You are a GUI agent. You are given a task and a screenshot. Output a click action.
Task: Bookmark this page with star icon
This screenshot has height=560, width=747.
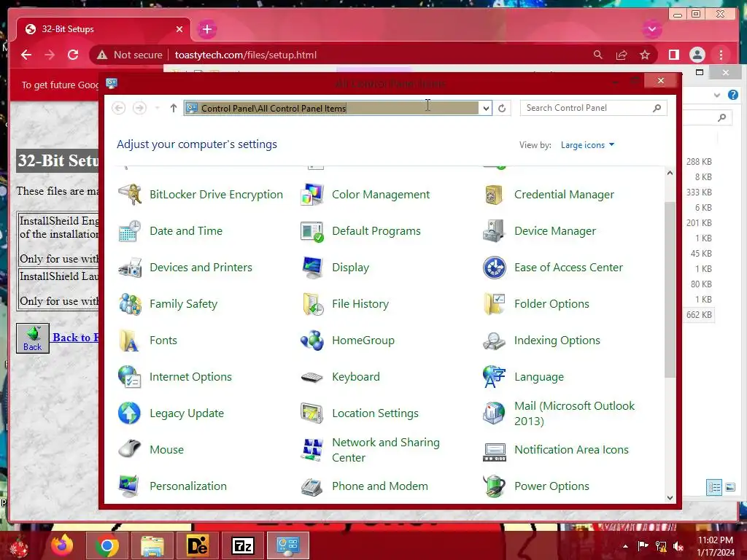pos(645,55)
